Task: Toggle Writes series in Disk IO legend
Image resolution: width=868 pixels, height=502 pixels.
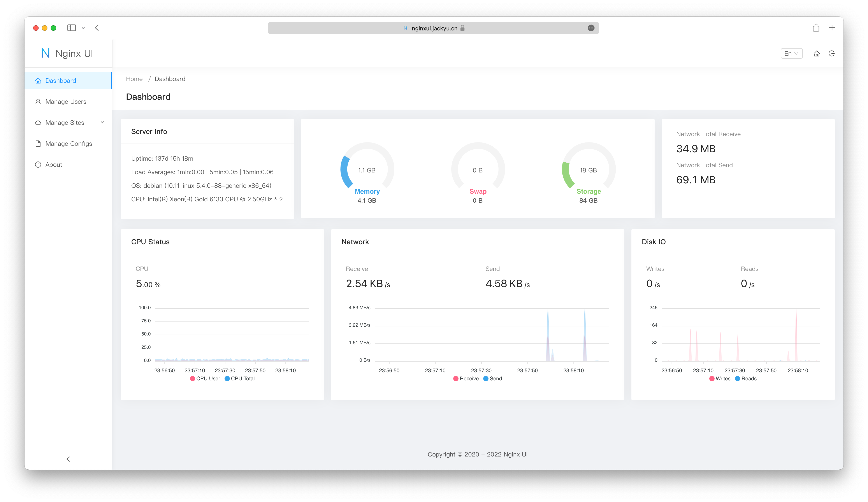Action: point(720,378)
